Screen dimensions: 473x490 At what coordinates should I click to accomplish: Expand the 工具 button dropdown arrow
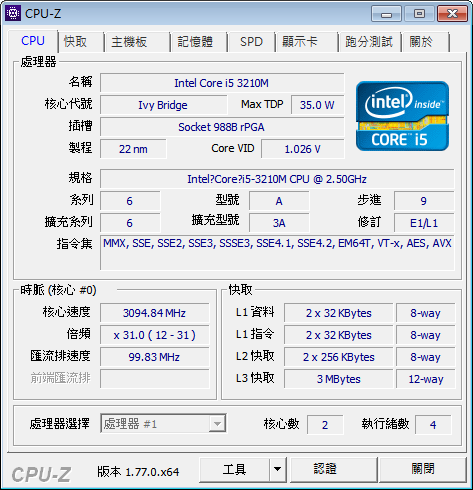[x=277, y=469]
